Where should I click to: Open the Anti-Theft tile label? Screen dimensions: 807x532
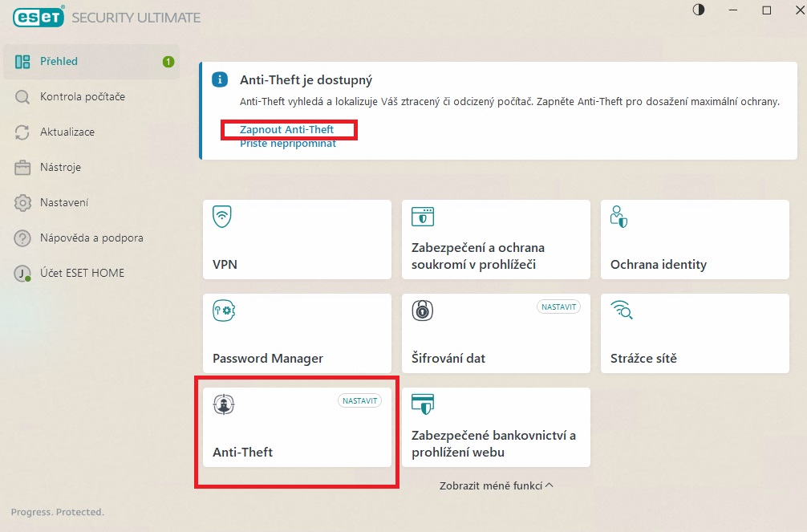[242, 453]
